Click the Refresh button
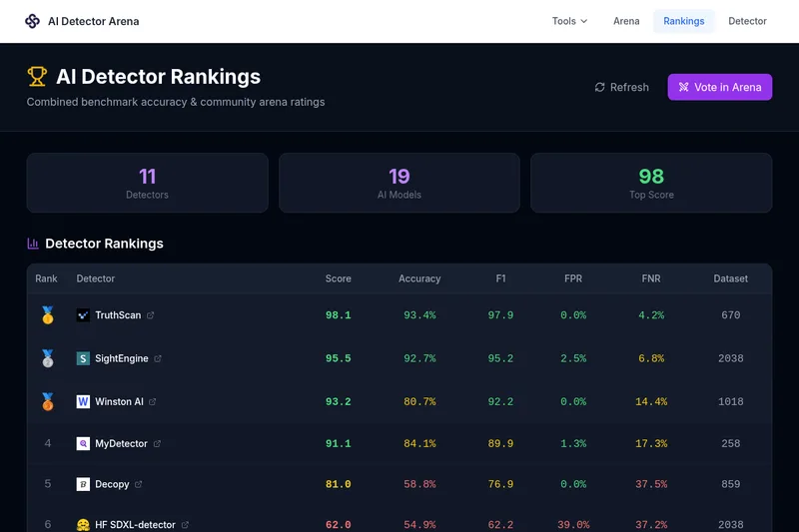799x532 pixels. point(621,87)
